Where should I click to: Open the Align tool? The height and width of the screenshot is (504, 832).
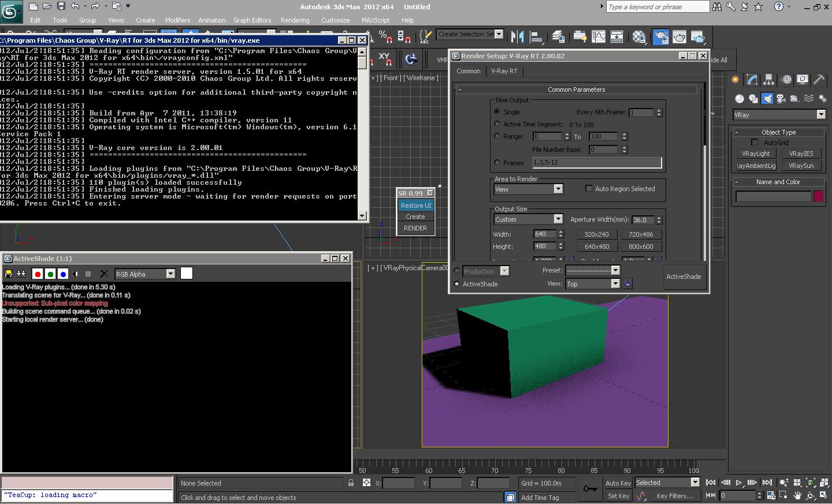click(537, 37)
